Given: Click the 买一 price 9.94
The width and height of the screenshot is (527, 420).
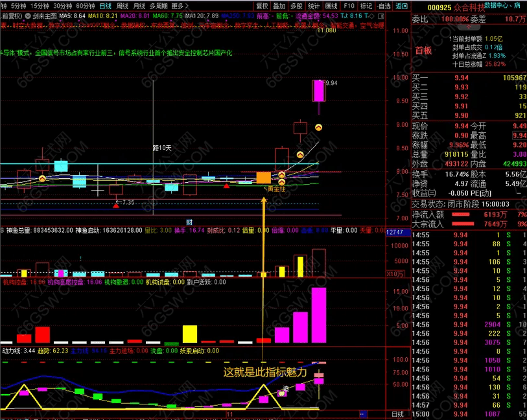Looking at the screenshot, I should pos(462,78).
